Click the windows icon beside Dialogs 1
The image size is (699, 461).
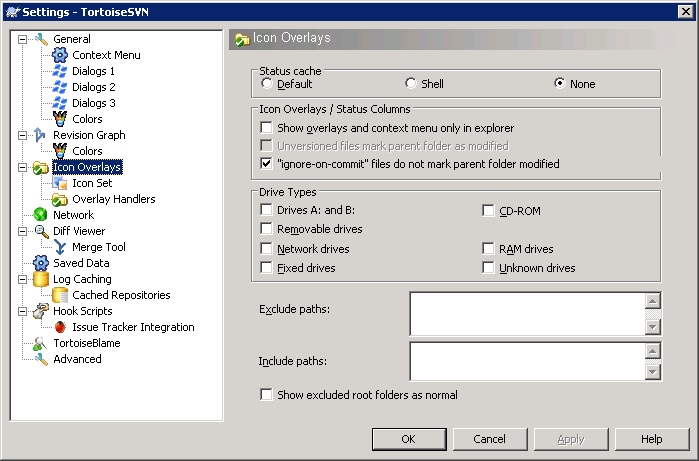[60, 71]
